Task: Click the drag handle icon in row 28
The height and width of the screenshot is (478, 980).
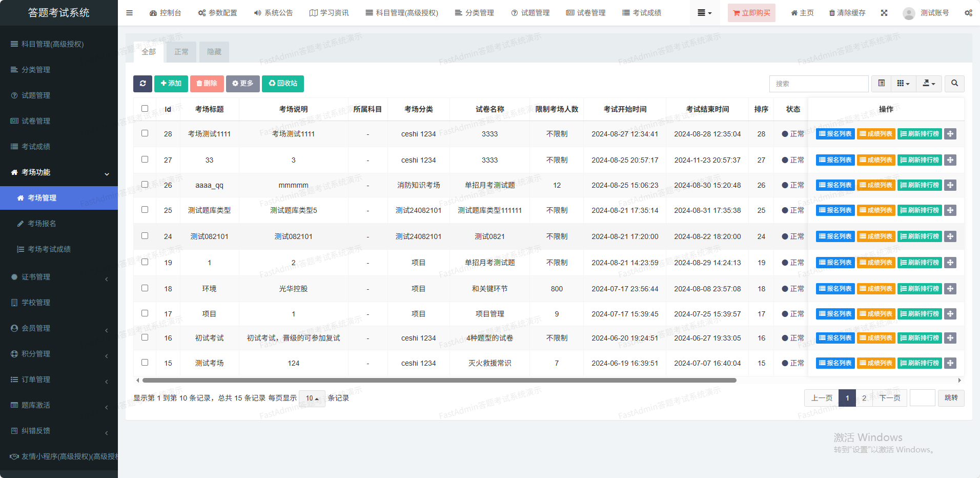Action: point(950,134)
